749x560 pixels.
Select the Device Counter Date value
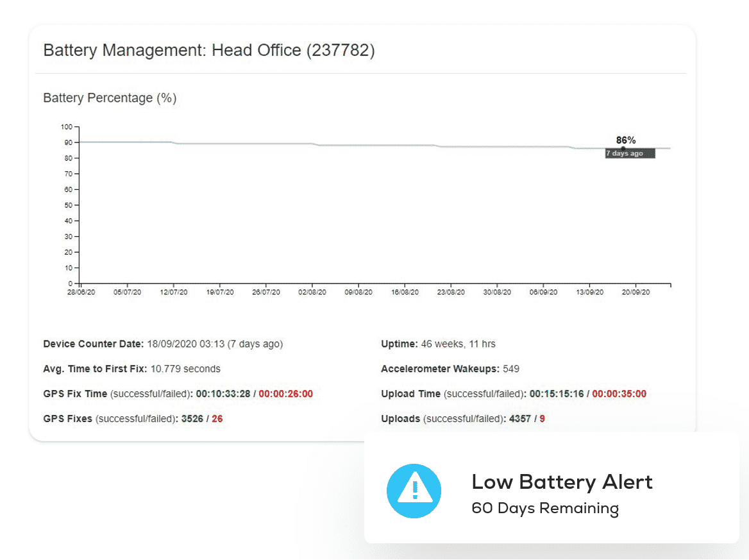click(x=214, y=344)
